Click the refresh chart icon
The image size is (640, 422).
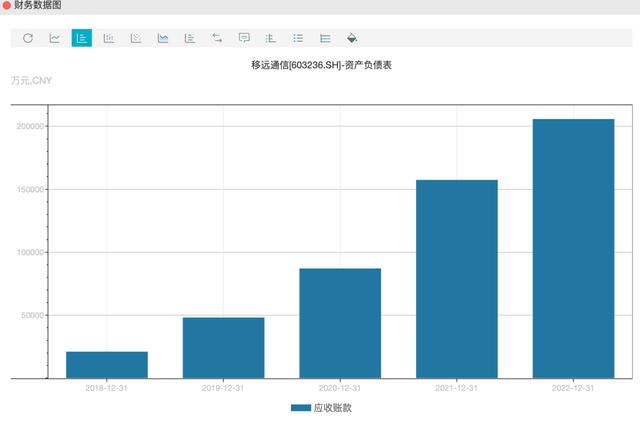(x=28, y=38)
